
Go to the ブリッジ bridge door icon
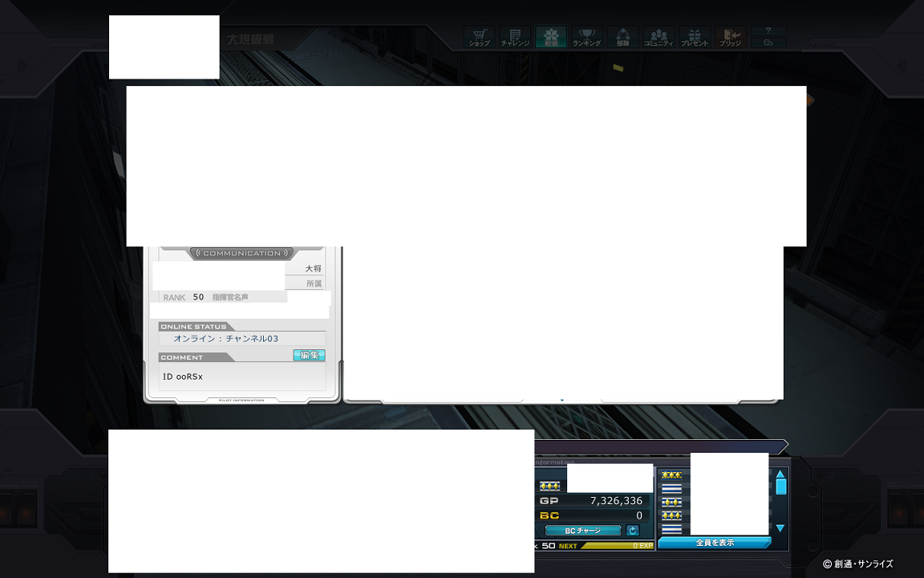[x=730, y=37]
